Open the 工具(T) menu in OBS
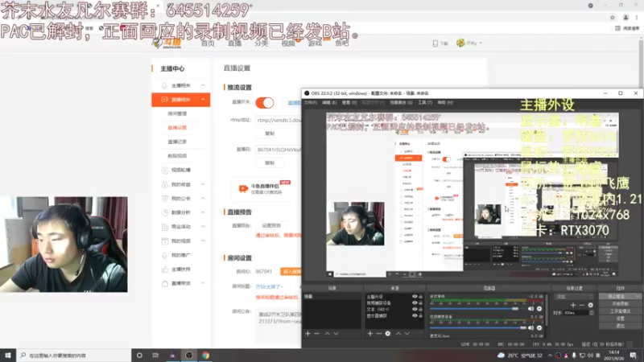 click(425, 103)
